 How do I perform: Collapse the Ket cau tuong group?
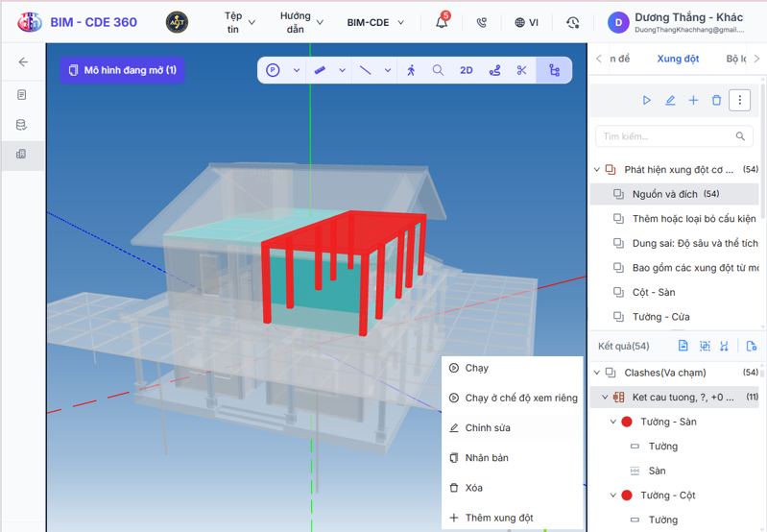605,397
